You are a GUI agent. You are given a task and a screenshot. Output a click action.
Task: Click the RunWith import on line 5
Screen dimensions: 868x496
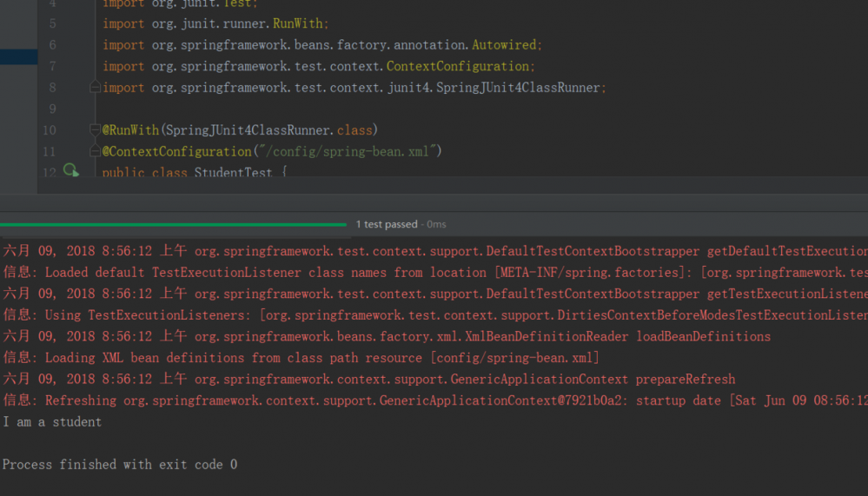tap(298, 23)
